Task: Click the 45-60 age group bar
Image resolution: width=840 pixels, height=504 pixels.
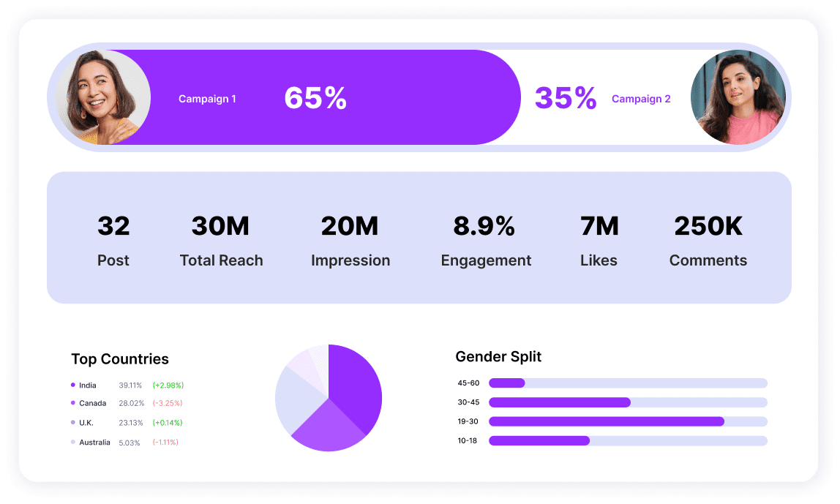Action: pos(507,383)
